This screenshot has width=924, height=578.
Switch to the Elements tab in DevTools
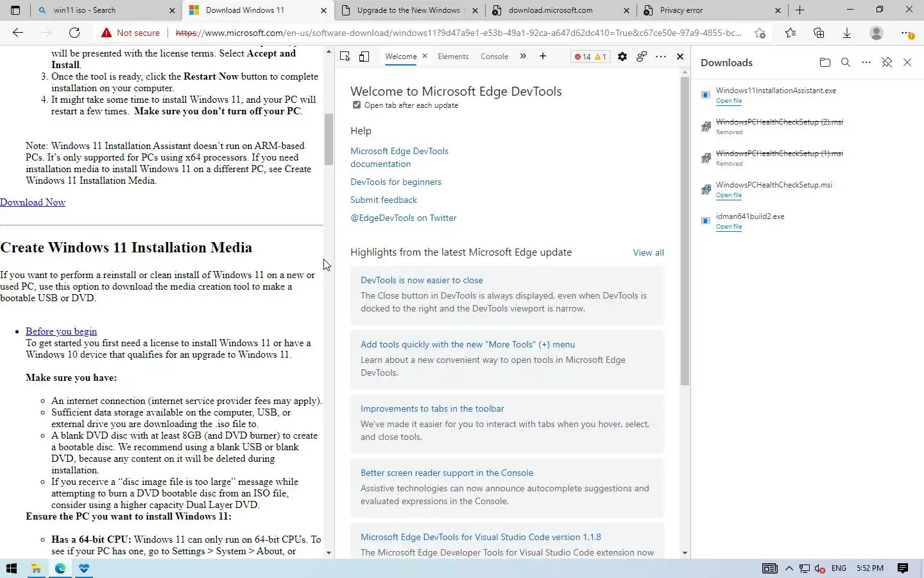(x=453, y=57)
